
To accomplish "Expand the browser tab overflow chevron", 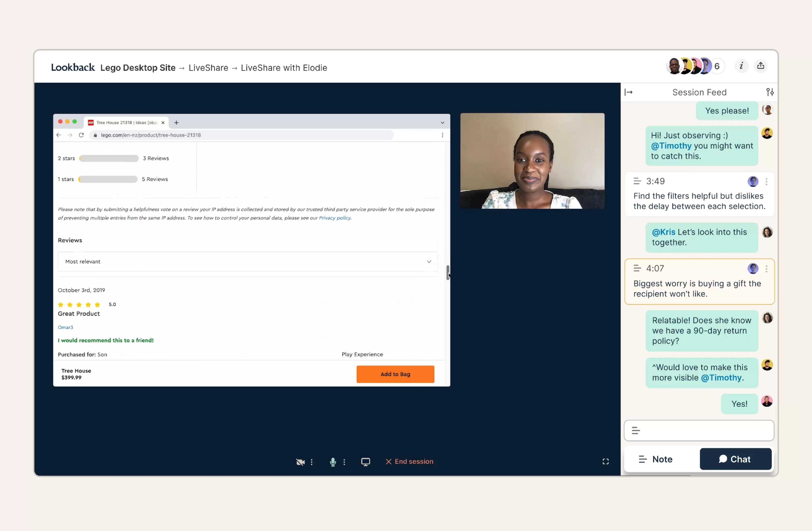I will (x=443, y=122).
